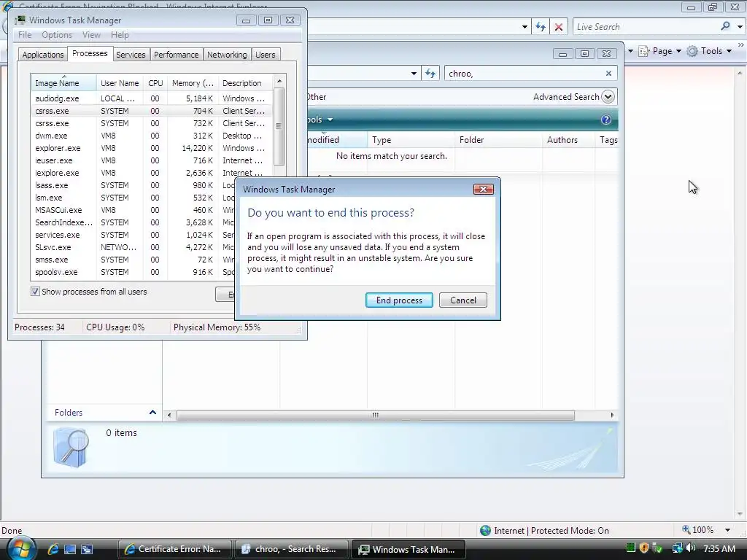Open Internet Explorer Tools menu
Viewport: 747px width, 560px height.
pyautogui.click(x=709, y=51)
